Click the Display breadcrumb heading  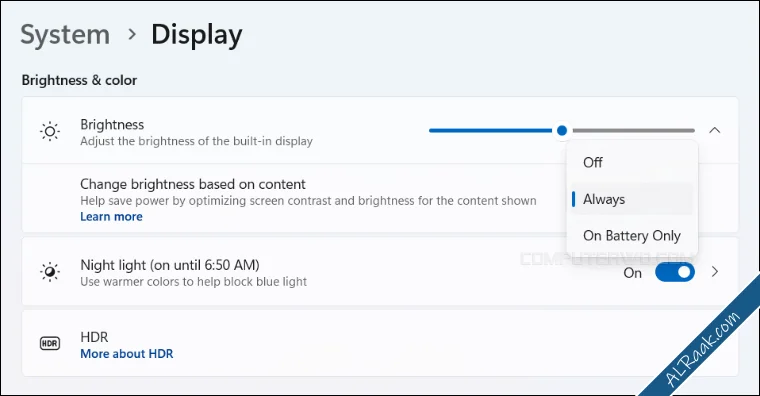[x=197, y=35]
